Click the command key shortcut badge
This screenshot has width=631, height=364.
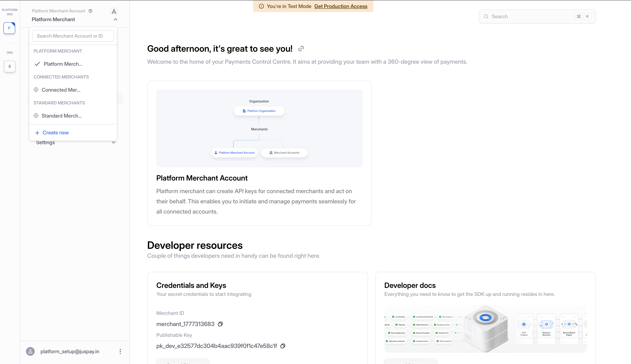pos(579,16)
